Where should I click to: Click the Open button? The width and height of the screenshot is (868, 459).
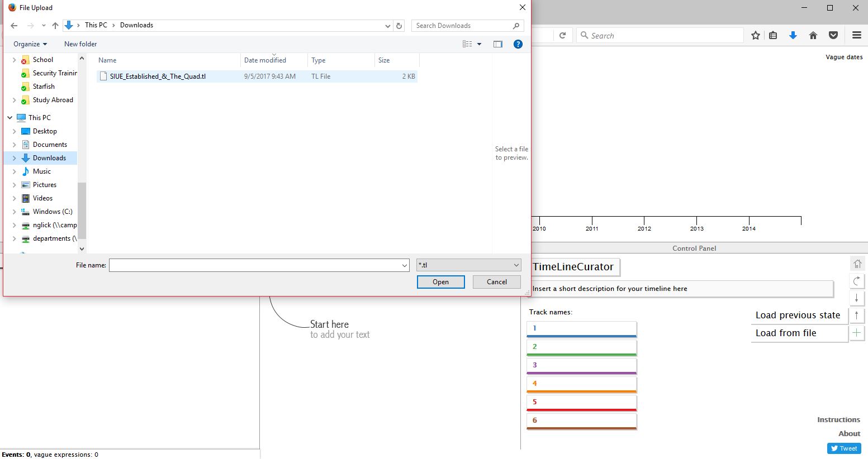coord(440,282)
